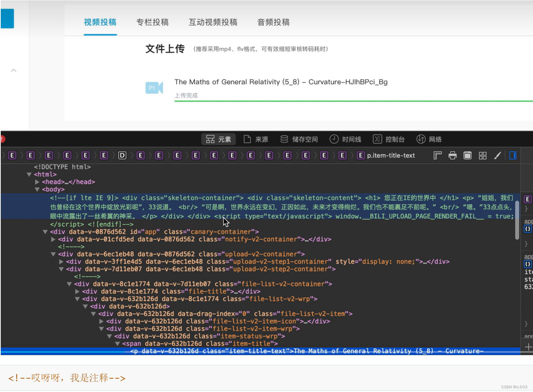
Task: Collapse the upload-v2-step2-container div
Action: pos(61,269)
